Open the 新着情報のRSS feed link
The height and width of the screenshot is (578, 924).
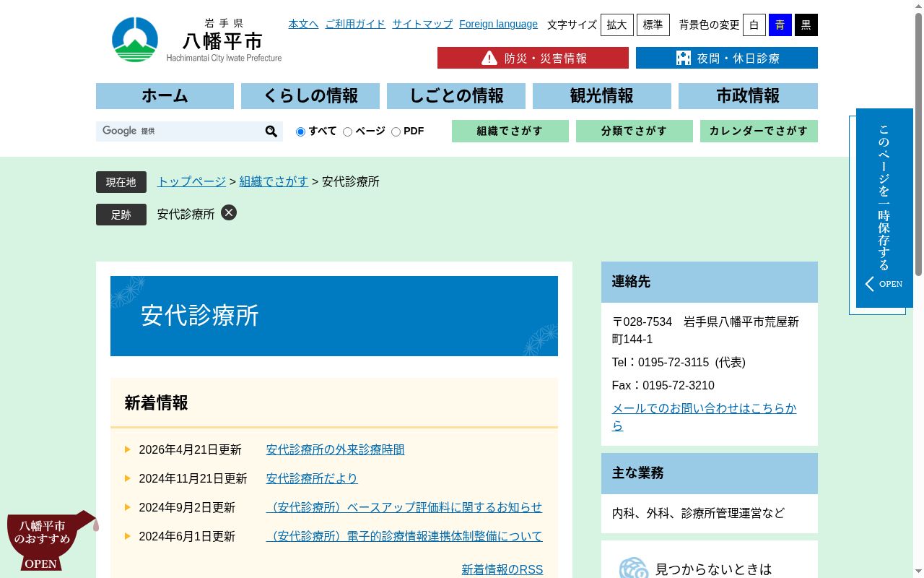pyautogui.click(x=502, y=570)
